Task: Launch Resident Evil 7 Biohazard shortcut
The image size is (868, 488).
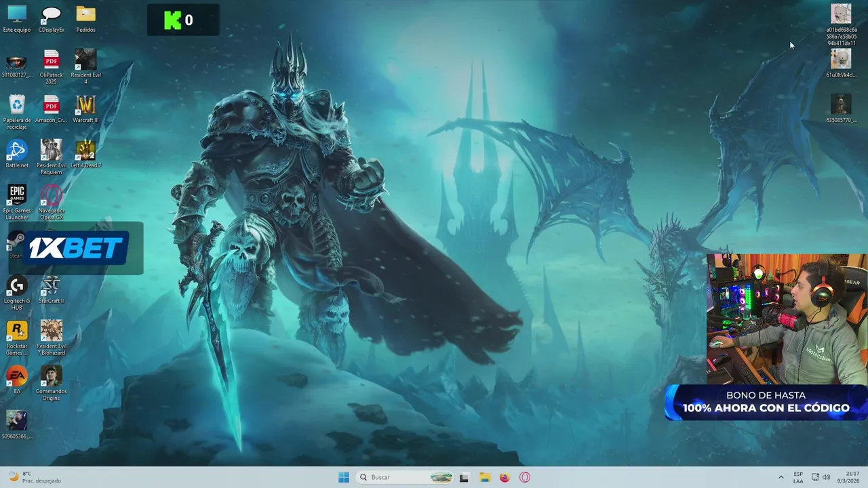Action: pyautogui.click(x=52, y=338)
